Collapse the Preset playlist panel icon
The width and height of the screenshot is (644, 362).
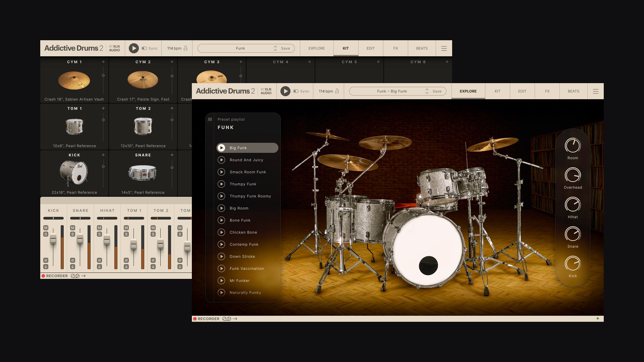tap(210, 119)
